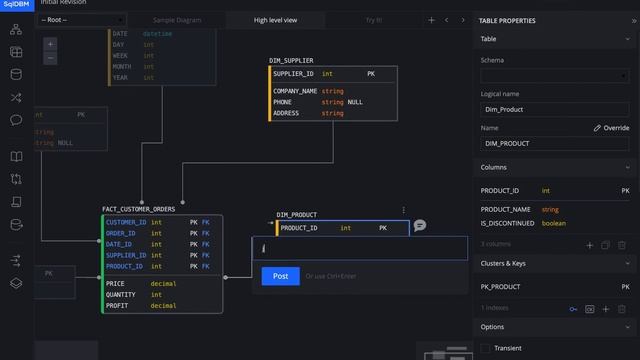640x360 pixels.
Task: Open the Root subject area dropdown
Action: click(x=82, y=20)
